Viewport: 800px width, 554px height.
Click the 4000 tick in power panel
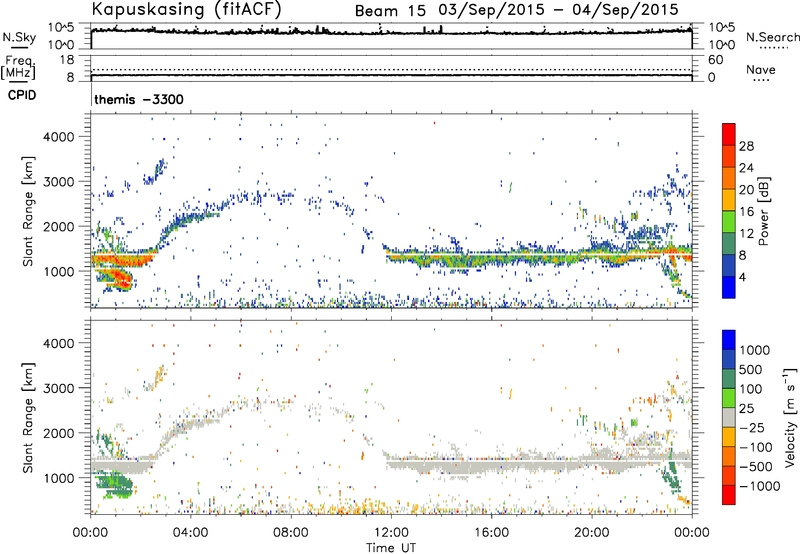(x=58, y=137)
